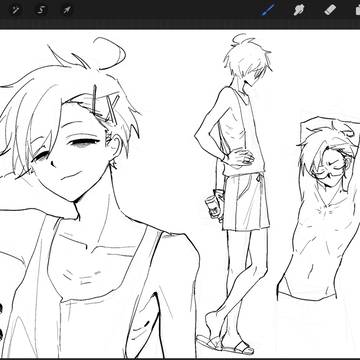Select the blue Brush tool

[268, 10]
